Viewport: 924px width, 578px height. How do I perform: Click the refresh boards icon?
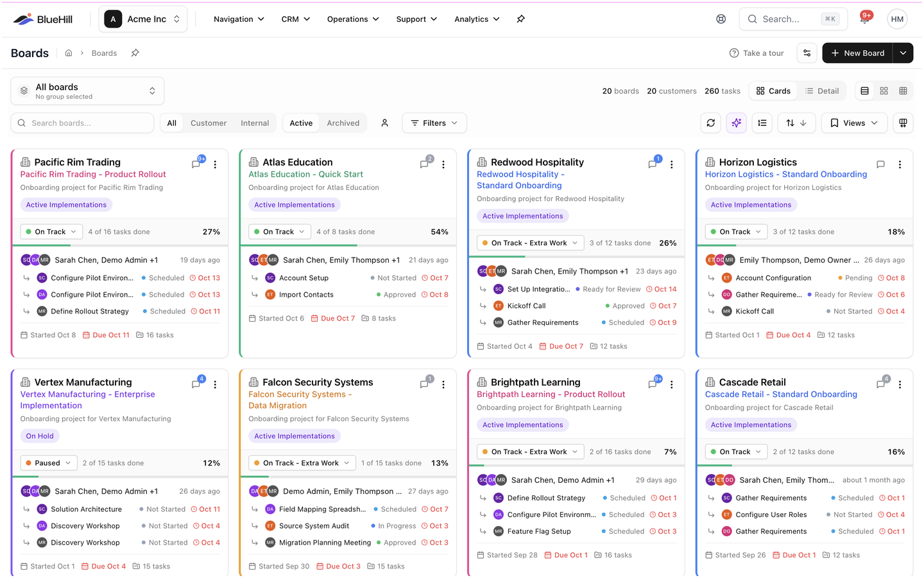[711, 123]
